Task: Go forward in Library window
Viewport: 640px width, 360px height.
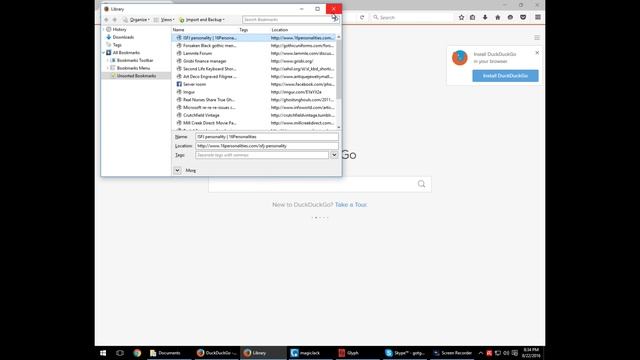Action: pos(115,20)
